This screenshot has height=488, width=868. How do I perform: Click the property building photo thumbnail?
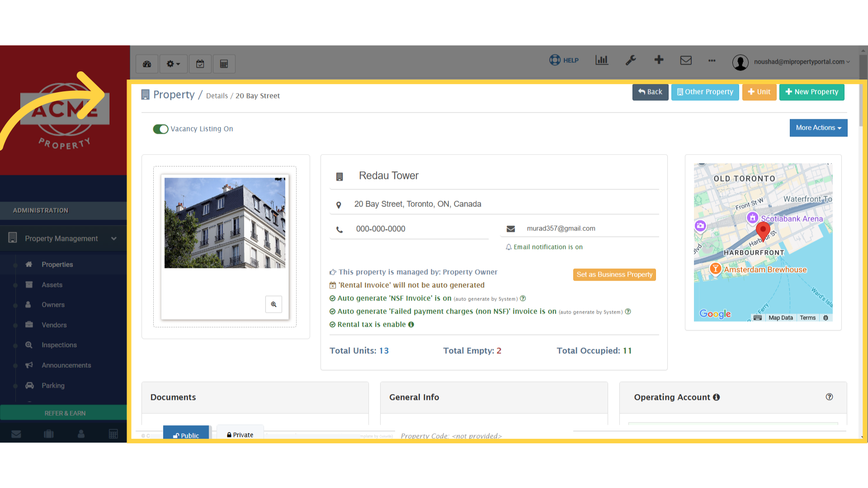click(225, 223)
